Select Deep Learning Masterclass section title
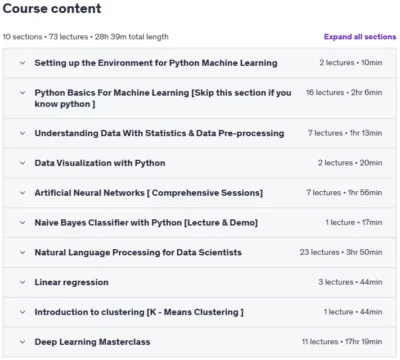The width and height of the screenshot is (400, 360). [92, 342]
